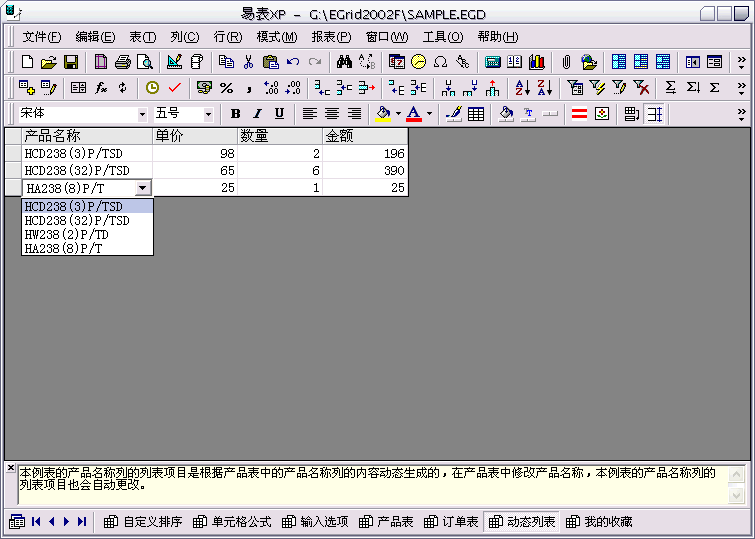
Task: Sort descending with the Z-A icon
Action: (x=545, y=88)
